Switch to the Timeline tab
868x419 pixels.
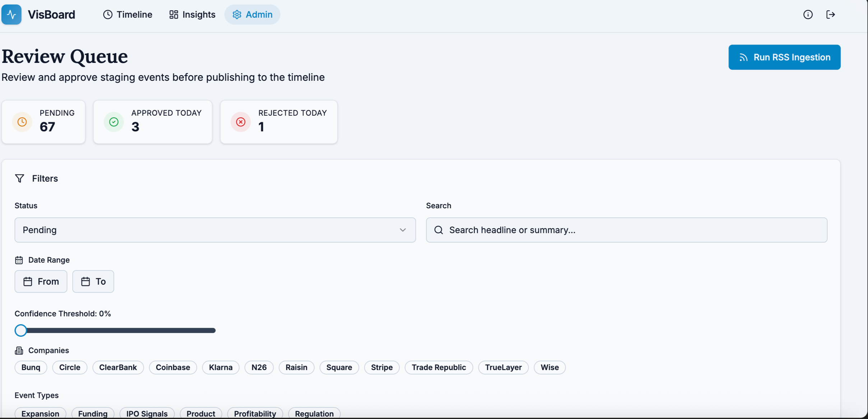tap(127, 14)
